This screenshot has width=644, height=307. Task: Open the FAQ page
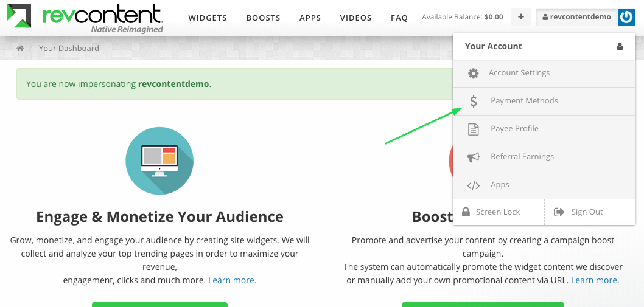click(x=399, y=18)
